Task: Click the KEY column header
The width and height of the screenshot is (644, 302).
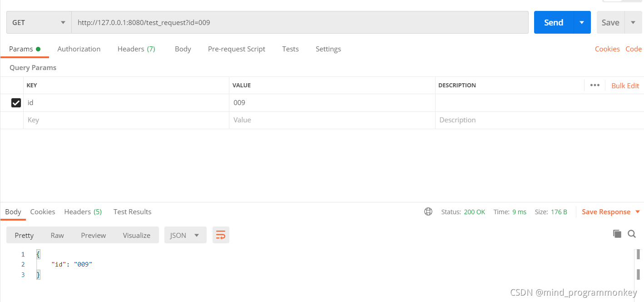Action: (32, 85)
